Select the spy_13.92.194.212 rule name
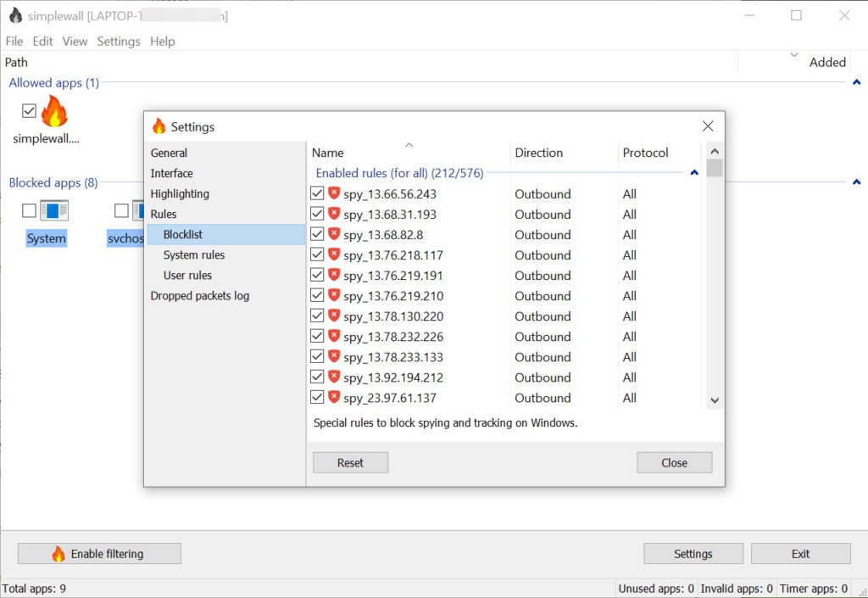Screen dimensions: 868x598 coord(393,377)
